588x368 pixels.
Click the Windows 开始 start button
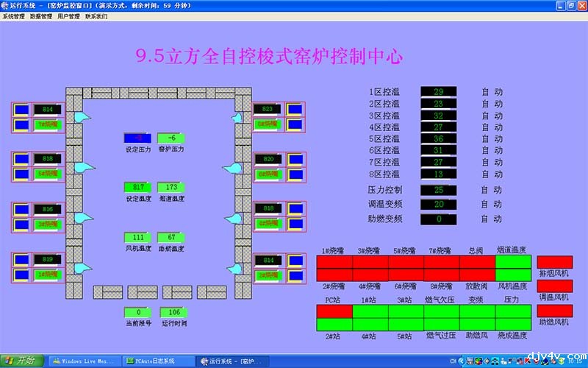click(21, 361)
